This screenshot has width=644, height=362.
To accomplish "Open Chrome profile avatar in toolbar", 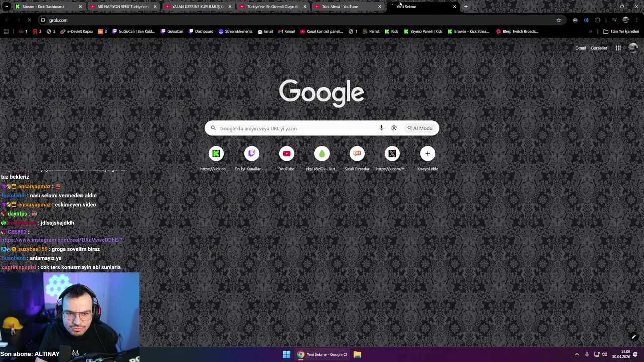I will click(625, 20).
